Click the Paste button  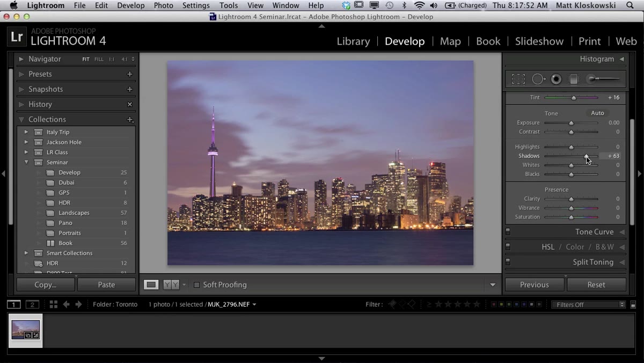tap(106, 285)
